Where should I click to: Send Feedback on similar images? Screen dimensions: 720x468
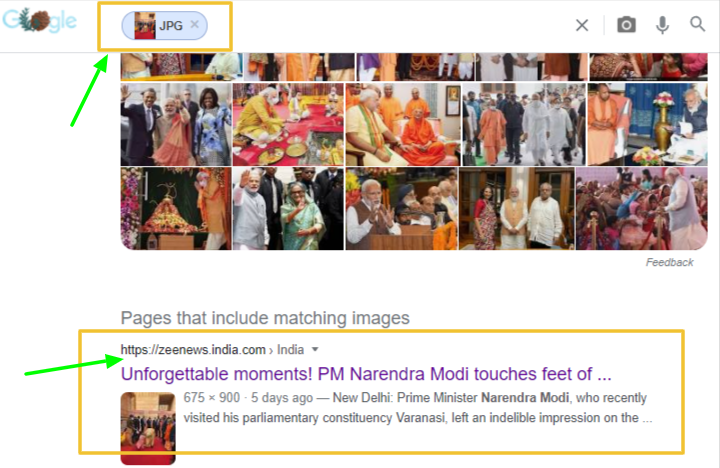(669, 262)
